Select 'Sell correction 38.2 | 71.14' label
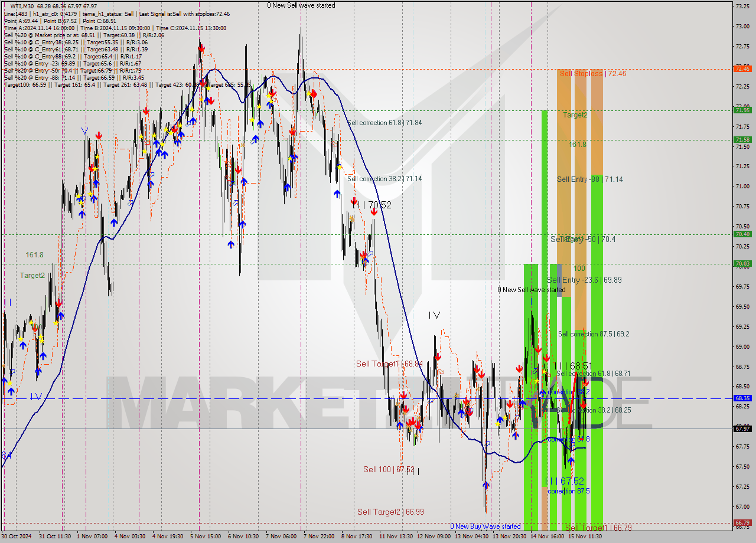The width and height of the screenshot is (756, 543). click(384, 178)
